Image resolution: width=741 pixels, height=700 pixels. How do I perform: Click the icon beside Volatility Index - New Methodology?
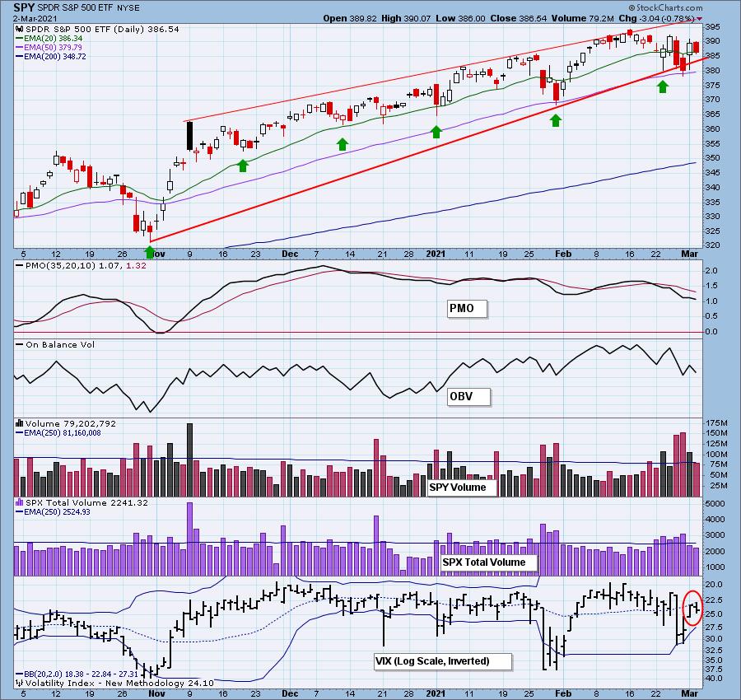point(20,683)
